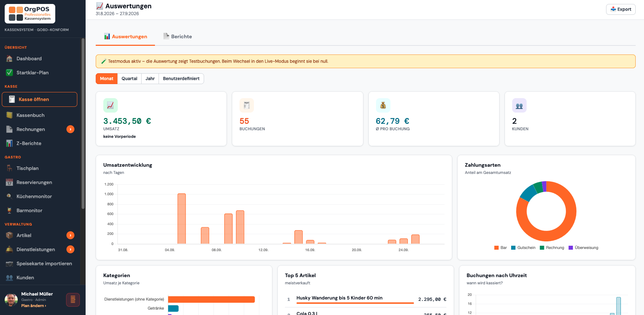This screenshot has width=644, height=315.
Task: Expand the Dienstleistungen orange arrow
Action: pos(70,249)
